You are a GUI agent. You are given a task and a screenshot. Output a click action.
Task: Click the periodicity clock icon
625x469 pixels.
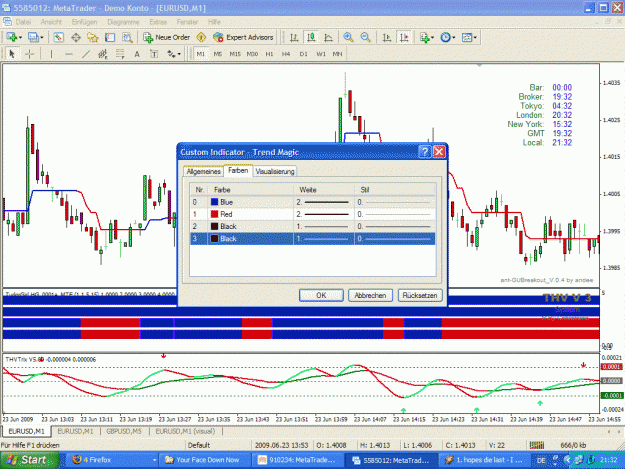pos(446,37)
